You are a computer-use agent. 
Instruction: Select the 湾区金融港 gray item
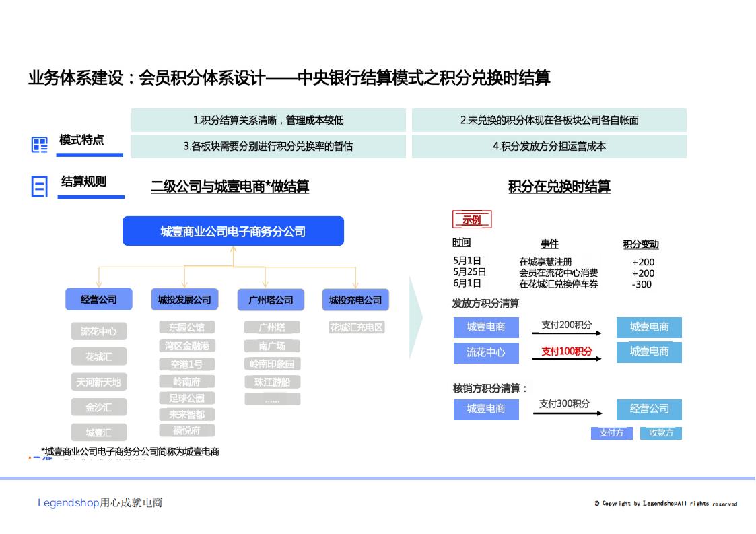187,345
